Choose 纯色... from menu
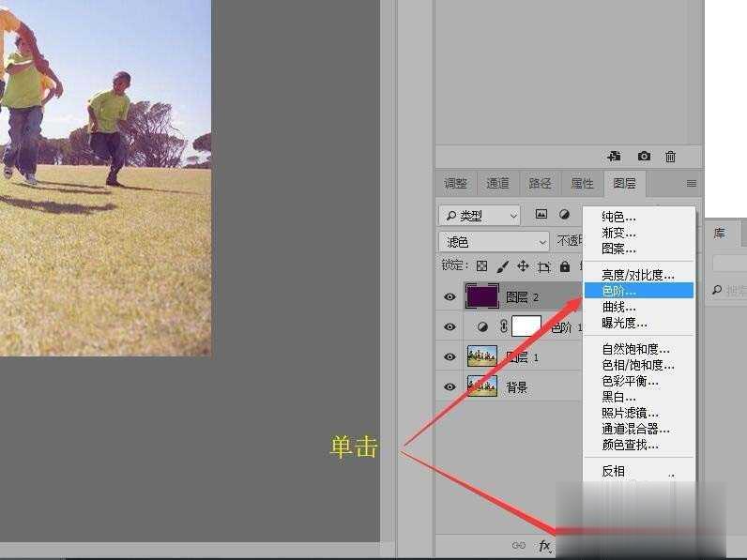The width and height of the screenshot is (747, 560). coord(638,217)
